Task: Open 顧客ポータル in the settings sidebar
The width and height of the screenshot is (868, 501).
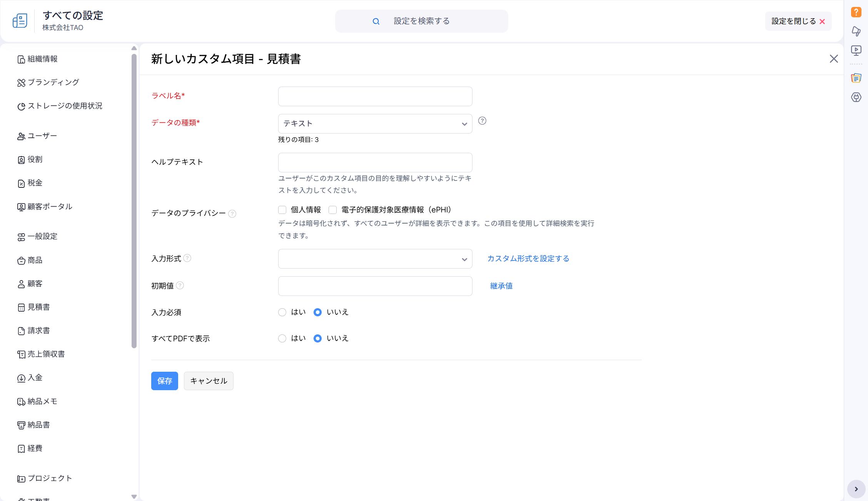Action: 50,207
